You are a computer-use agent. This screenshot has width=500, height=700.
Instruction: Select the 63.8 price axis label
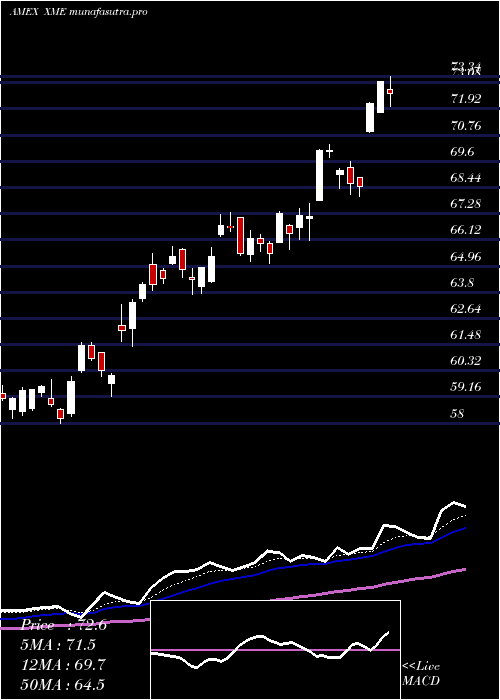click(463, 283)
